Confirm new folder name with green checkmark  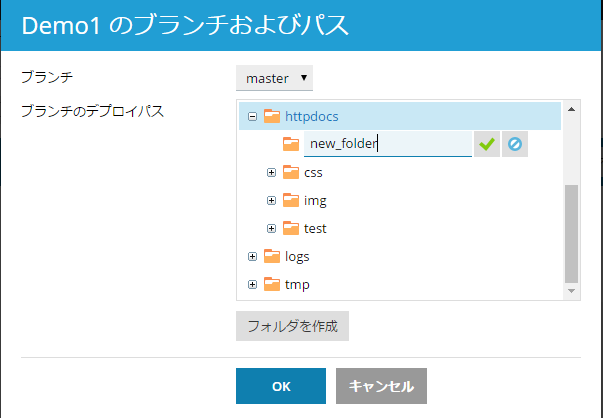tap(487, 144)
